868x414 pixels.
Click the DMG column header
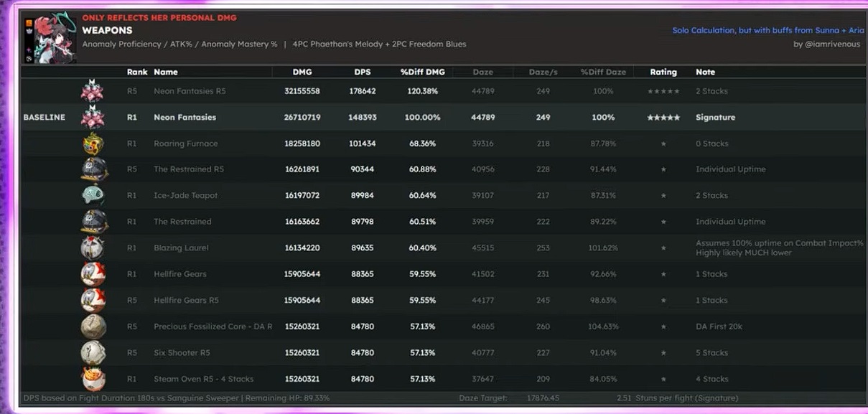[x=302, y=72]
